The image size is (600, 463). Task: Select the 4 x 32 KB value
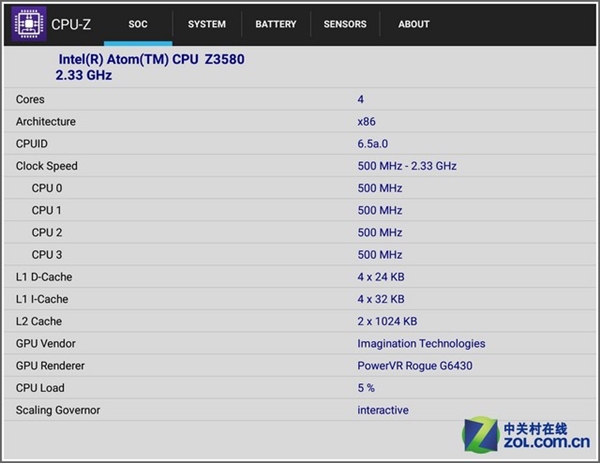pos(381,299)
